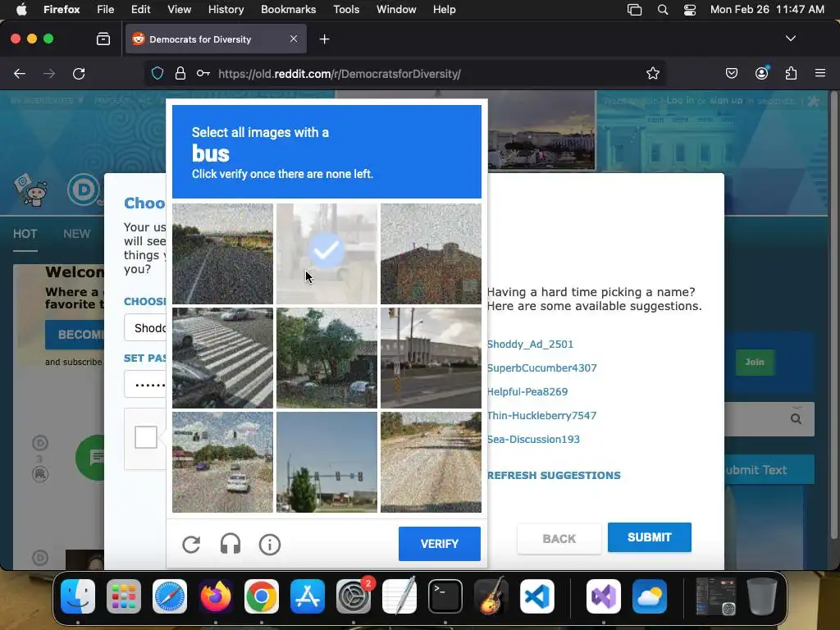The width and height of the screenshot is (840, 630).
Task: Click into the password input field
Action: tap(145, 384)
